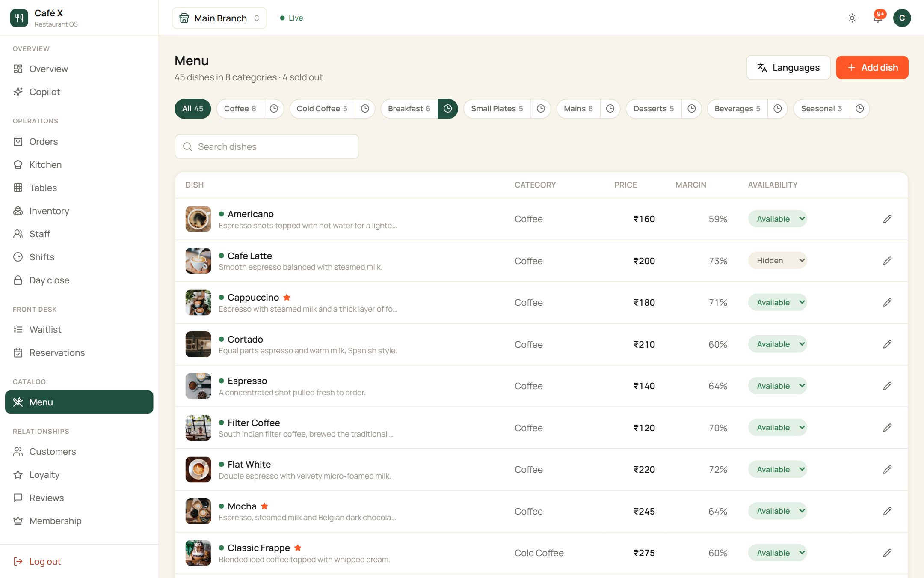The image size is (924, 578).
Task: Open availability dropdown for Americano
Action: pos(777,219)
